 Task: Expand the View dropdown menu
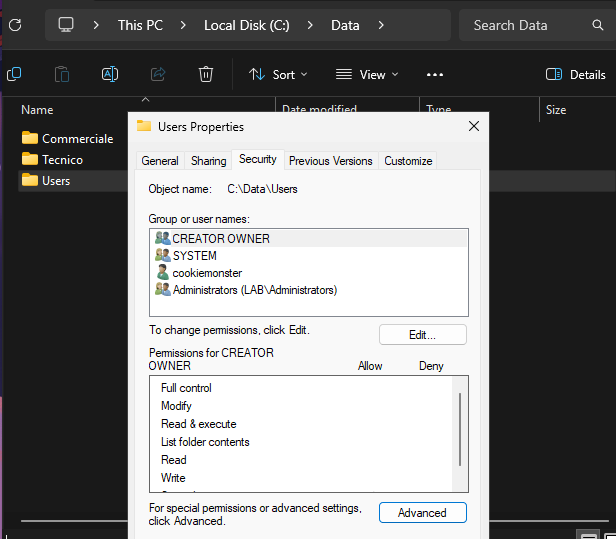[x=366, y=74]
